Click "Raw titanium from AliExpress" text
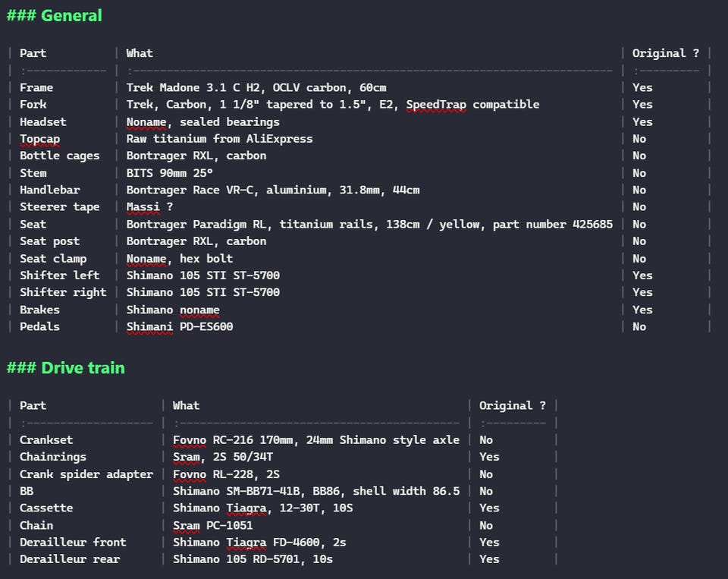 click(219, 139)
